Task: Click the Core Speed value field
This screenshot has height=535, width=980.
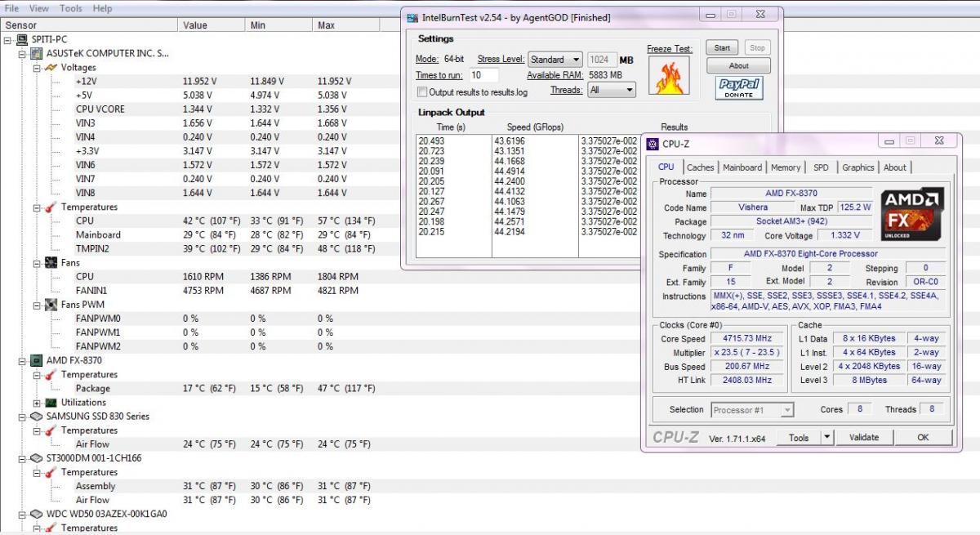Action: click(x=747, y=338)
